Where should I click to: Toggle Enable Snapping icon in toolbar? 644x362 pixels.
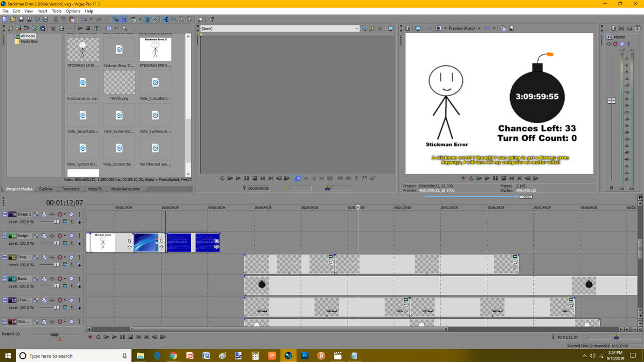point(116,19)
